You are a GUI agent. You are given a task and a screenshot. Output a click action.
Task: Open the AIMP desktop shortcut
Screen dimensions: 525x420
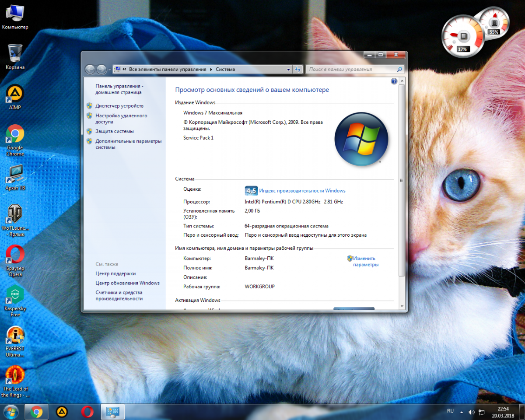click(15, 94)
